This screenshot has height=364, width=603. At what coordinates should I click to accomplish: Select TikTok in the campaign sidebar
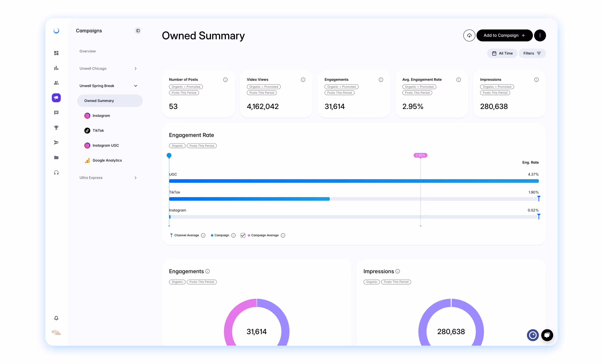pos(98,131)
